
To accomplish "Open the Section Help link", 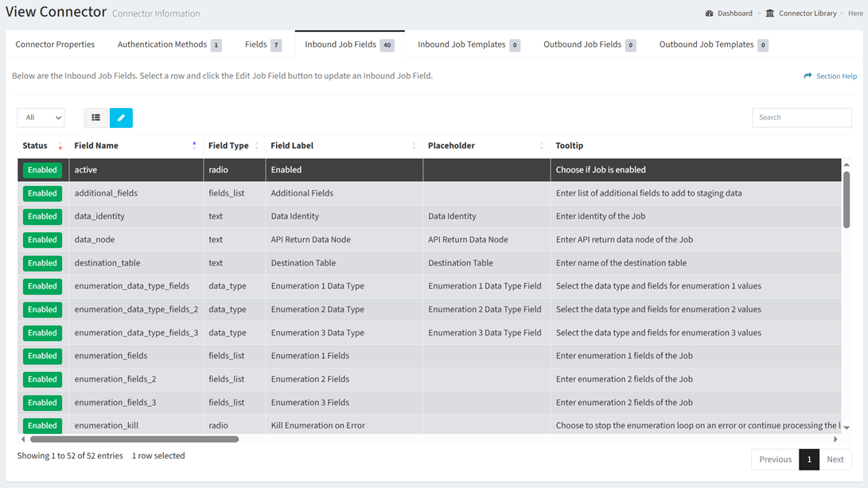I will (835, 76).
